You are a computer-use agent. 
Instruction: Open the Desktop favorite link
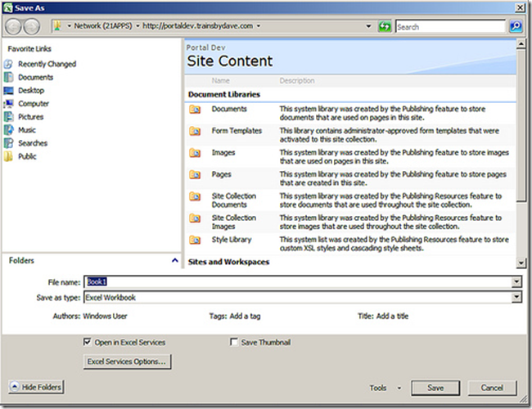tap(31, 90)
